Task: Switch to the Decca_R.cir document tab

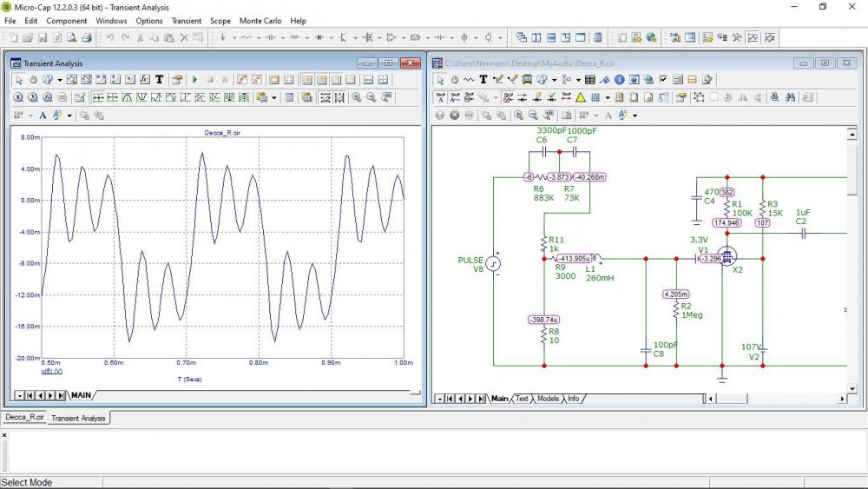Action: click(x=23, y=418)
